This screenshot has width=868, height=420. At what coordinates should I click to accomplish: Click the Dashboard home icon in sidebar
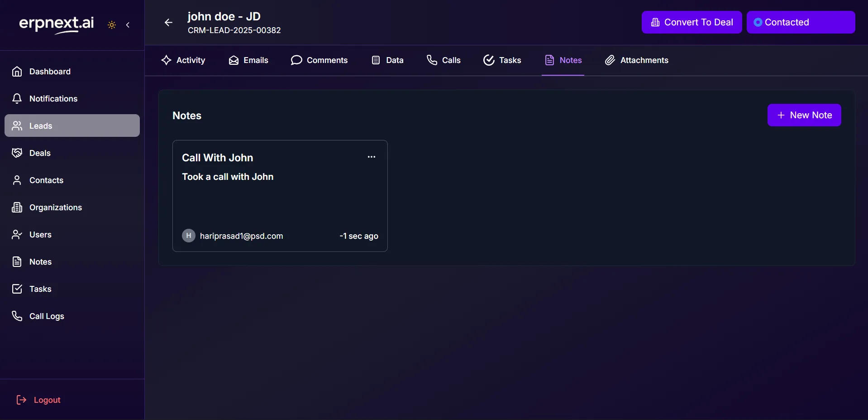click(x=17, y=72)
